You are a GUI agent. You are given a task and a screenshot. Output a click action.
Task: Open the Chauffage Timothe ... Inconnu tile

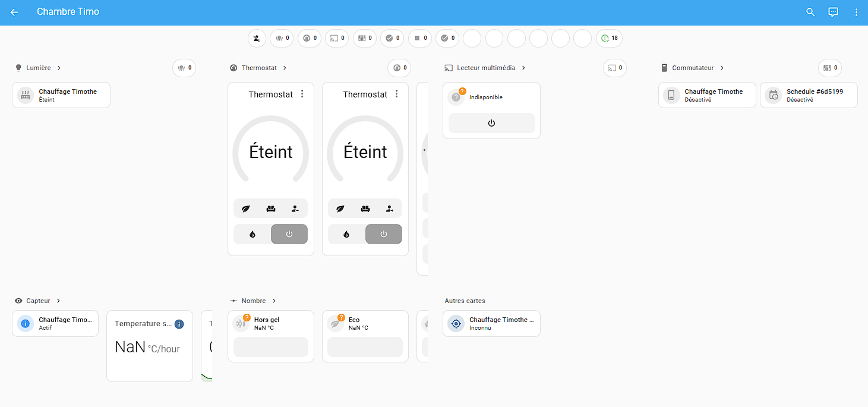coord(491,323)
